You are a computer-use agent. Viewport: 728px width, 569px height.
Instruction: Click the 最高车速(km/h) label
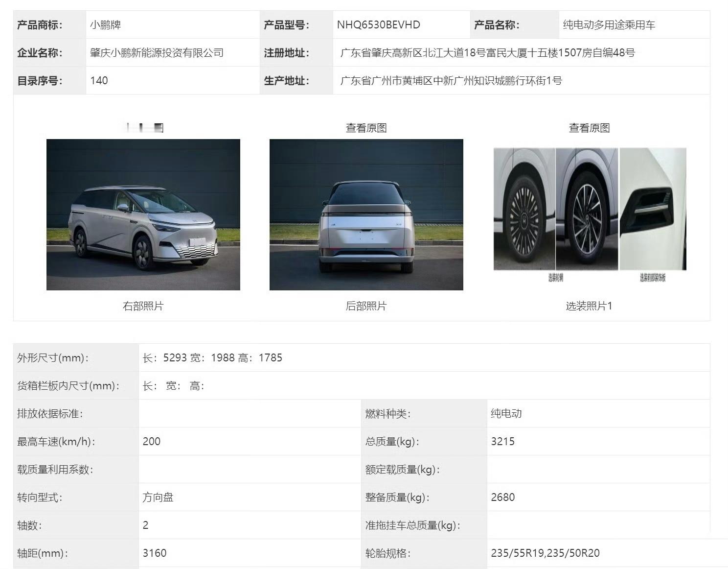[56, 441]
